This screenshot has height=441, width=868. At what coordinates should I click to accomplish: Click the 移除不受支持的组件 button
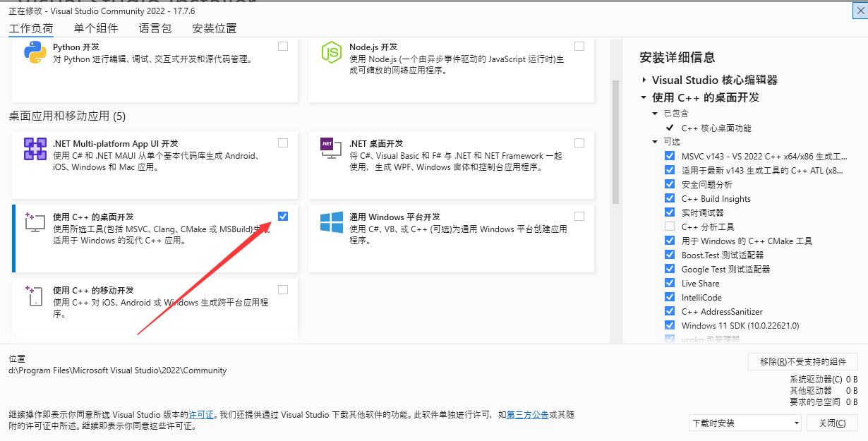(802, 362)
